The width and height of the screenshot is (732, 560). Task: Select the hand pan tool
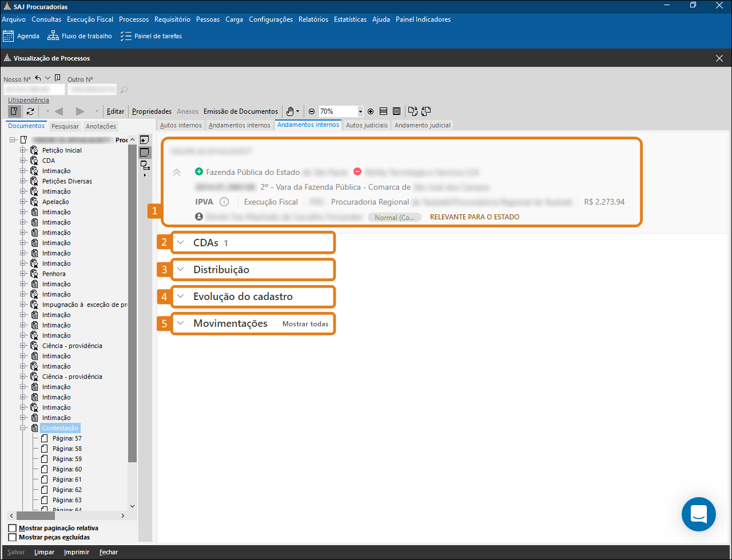pos(291,111)
